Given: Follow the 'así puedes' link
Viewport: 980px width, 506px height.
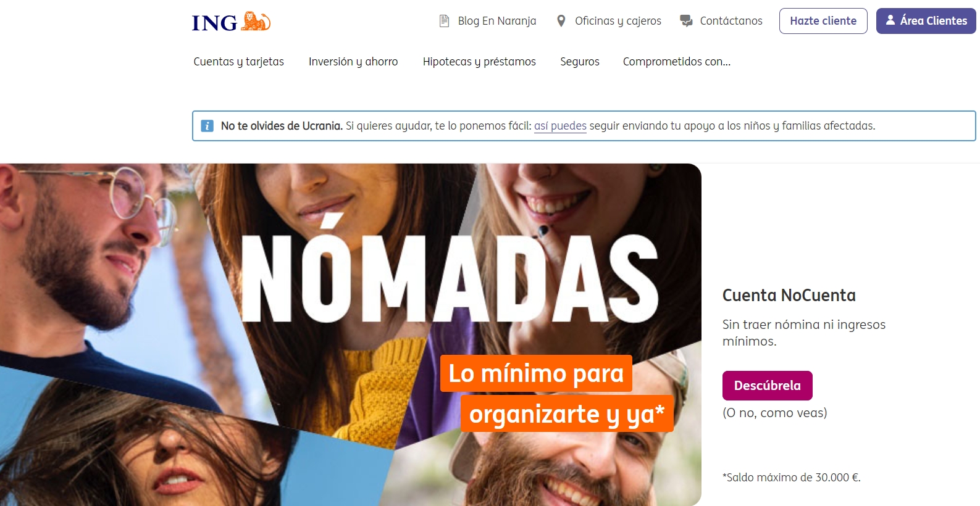Looking at the screenshot, I should (560, 126).
